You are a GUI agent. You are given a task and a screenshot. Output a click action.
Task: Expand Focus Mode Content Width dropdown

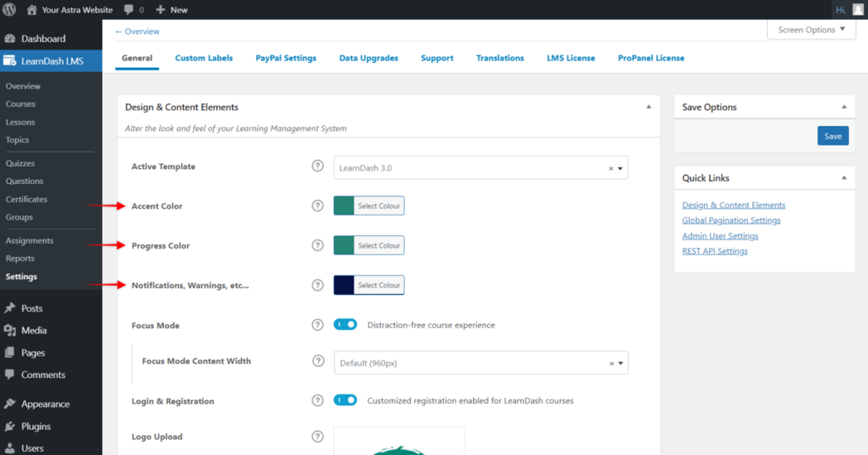point(480,363)
